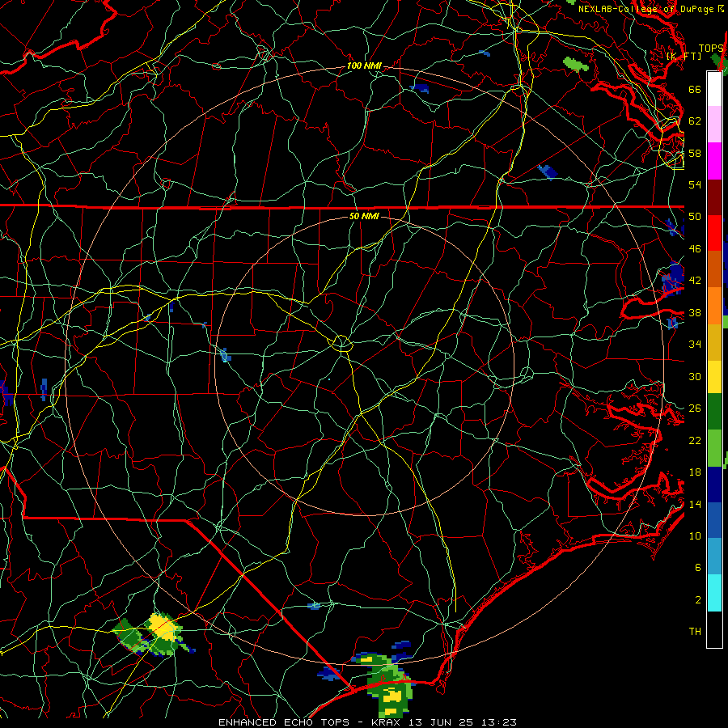Click the white swatch in the tops legend
This screenshot has width=728, height=728.
(714, 89)
